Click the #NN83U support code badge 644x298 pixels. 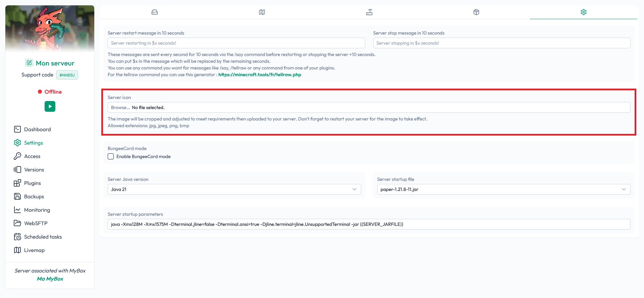67,75
